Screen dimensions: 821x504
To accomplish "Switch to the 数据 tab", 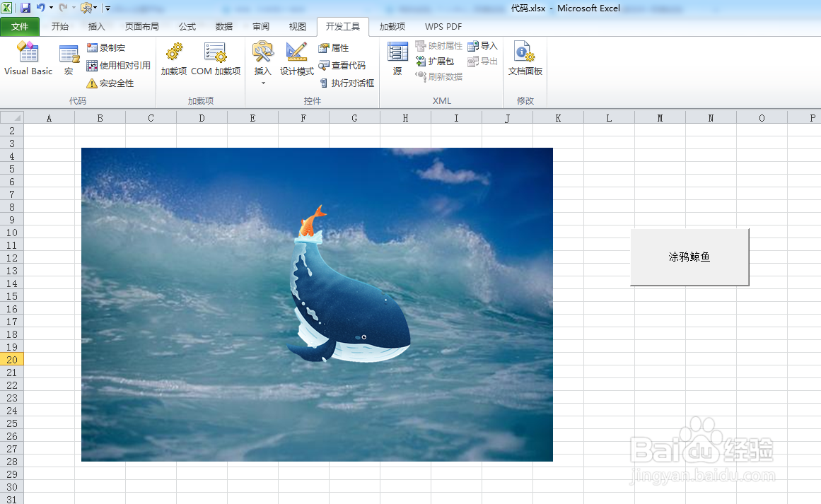I will click(224, 27).
